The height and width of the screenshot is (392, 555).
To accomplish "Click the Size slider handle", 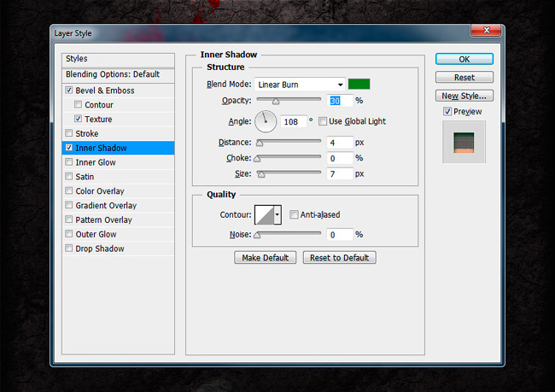I will click(x=261, y=174).
